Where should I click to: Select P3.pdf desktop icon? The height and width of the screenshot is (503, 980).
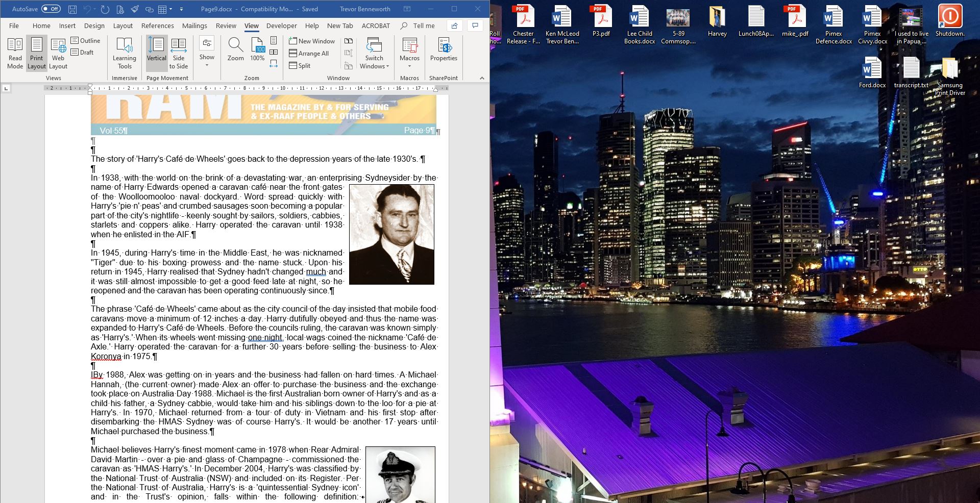[601, 20]
